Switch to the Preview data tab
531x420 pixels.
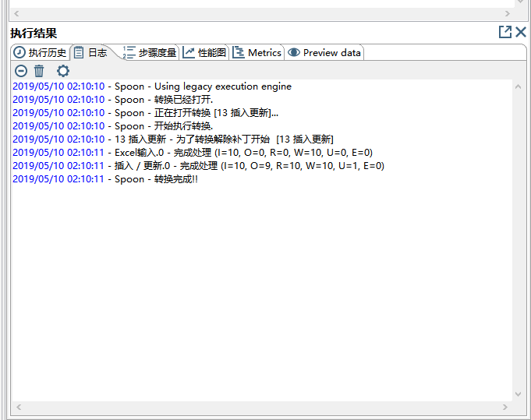324,53
